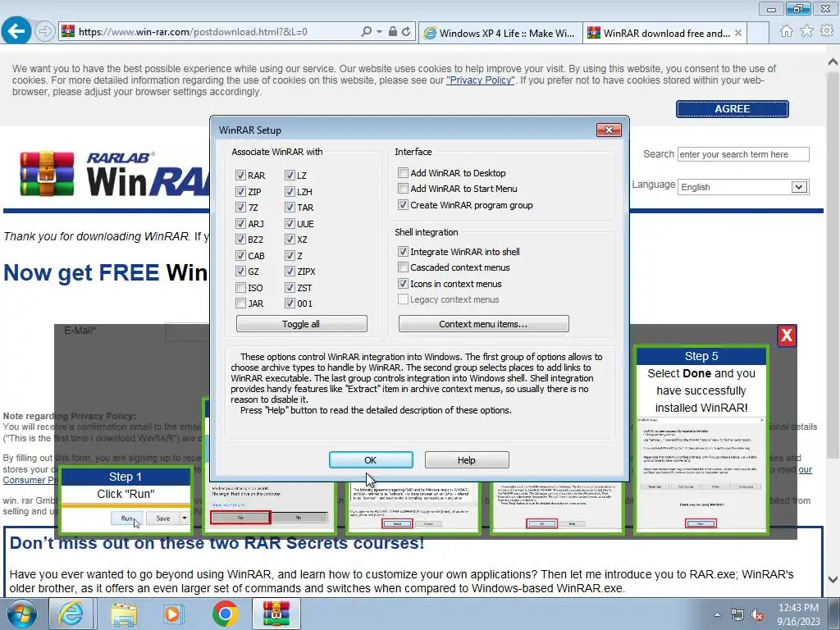Screen dimensions: 840x630
Task: Uncheck Create WinRAR program group
Action: 403,204
